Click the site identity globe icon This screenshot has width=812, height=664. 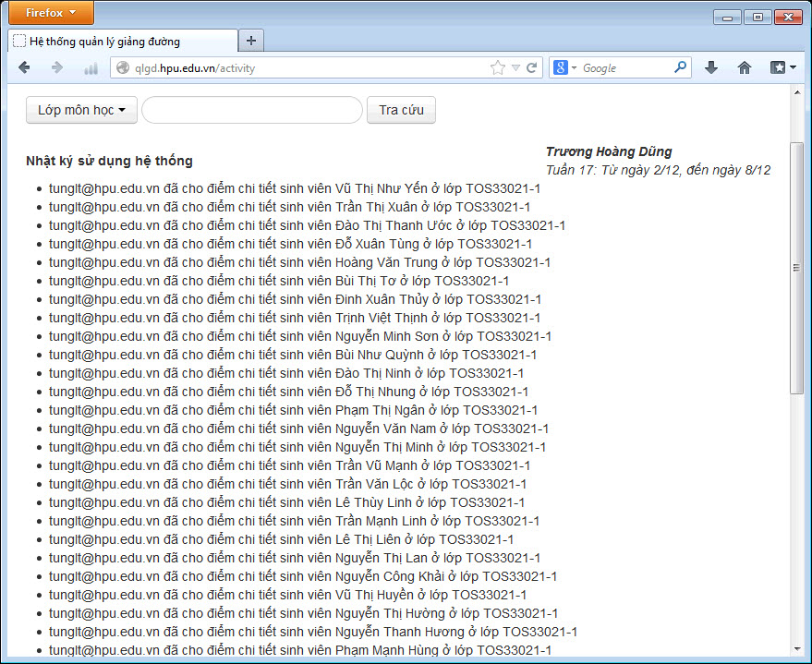(x=122, y=67)
